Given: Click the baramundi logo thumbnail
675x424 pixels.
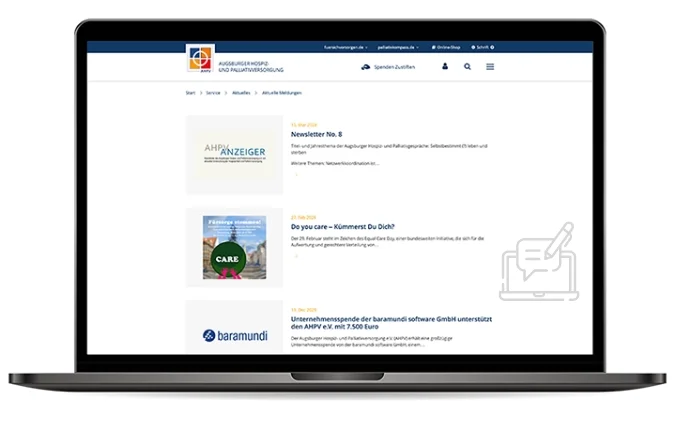Looking at the screenshot, I should pos(235,336).
